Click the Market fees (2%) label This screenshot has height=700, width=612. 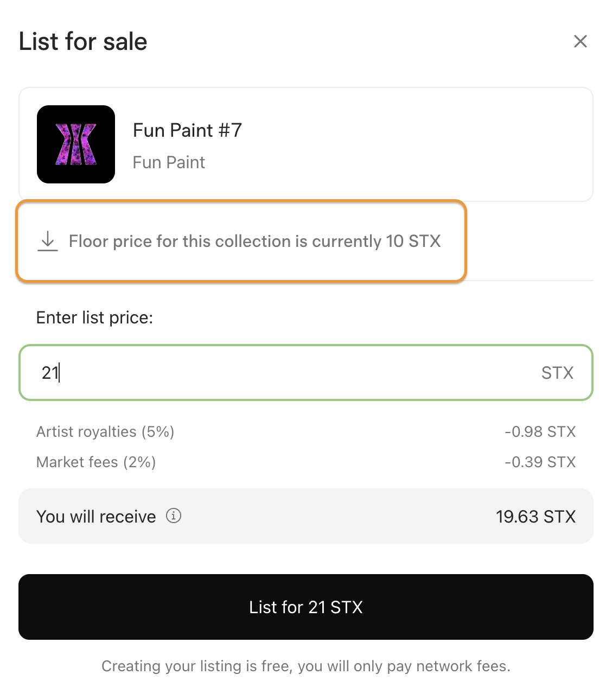pos(96,462)
